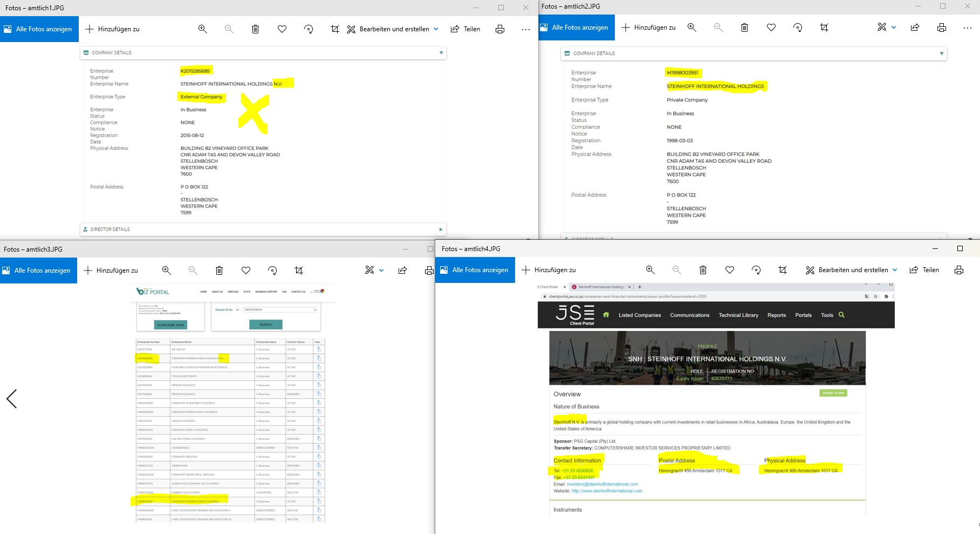Crop the amtlich1.JPG photo
The width and height of the screenshot is (980, 534).
pos(335,29)
